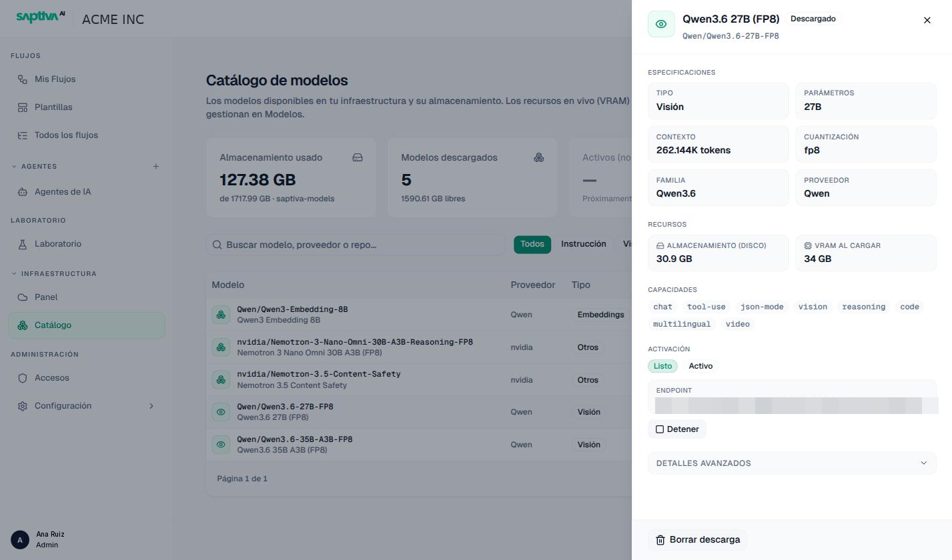Click the Agentes de IA robot icon
The height and width of the screenshot is (560, 952).
click(23, 192)
